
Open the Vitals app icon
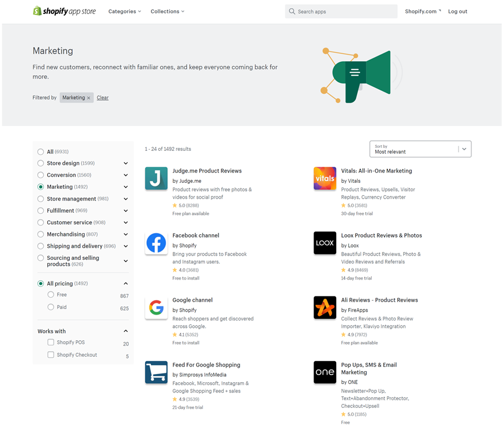point(325,178)
